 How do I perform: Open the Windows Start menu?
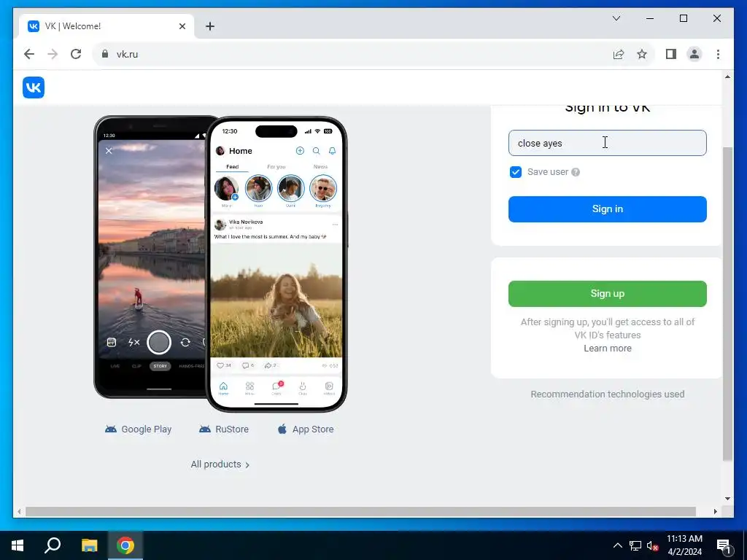(x=18, y=545)
